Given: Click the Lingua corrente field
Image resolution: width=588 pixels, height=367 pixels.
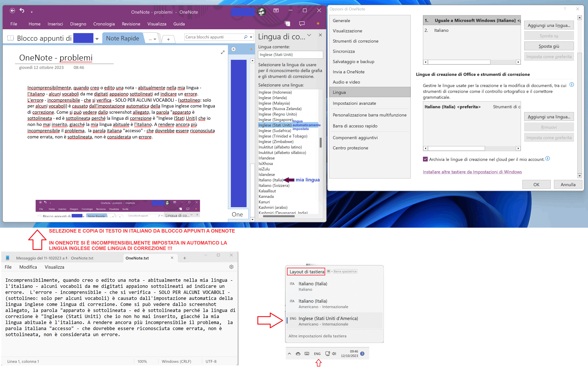Looking at the screenshot, I should point(290,55).
